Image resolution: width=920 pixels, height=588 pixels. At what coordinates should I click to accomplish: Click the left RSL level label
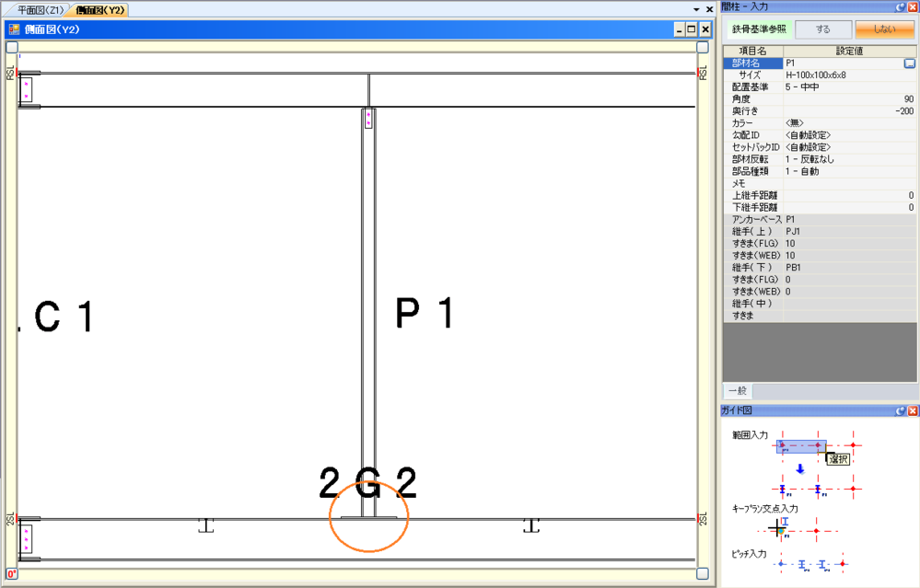pos(10,74)
